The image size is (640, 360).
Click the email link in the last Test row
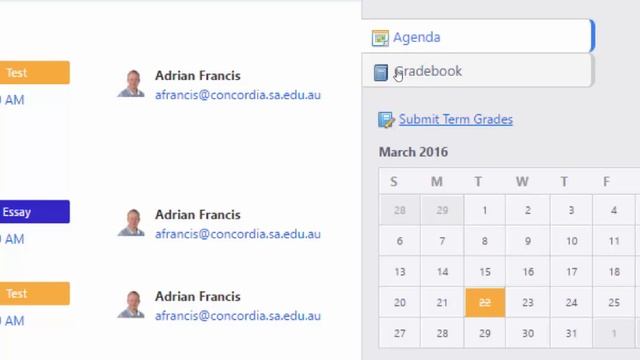coord(238,316)
